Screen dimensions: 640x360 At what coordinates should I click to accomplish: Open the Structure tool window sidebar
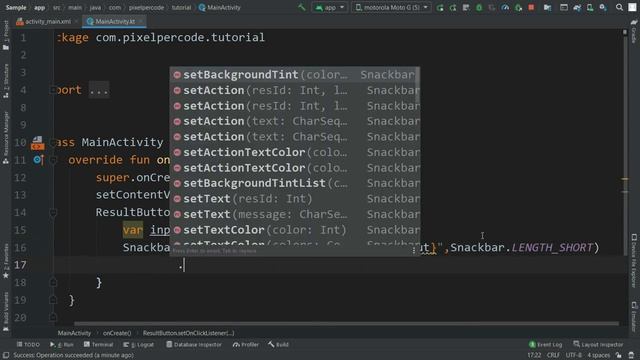(6, 81)
